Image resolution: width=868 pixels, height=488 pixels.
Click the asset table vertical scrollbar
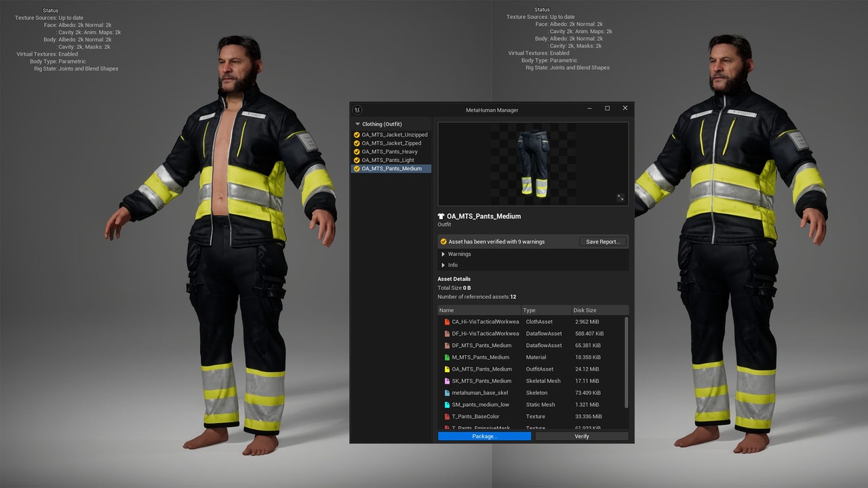click(x=626, y=363)
